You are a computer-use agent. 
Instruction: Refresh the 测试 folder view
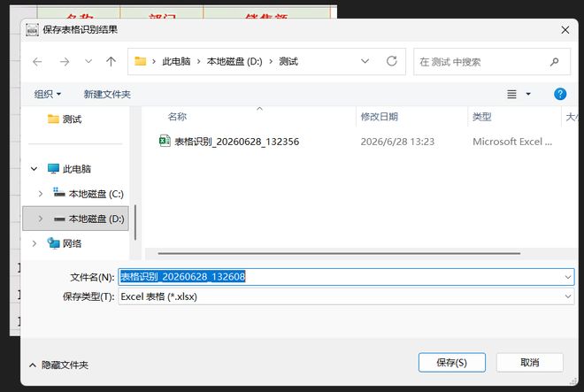(x=391, y=61)
